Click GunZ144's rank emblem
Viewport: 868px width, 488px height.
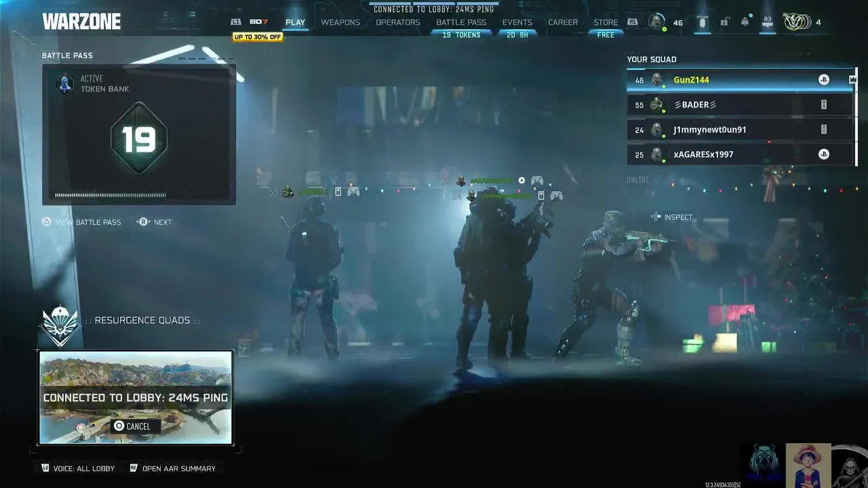pyautogui.click(x=656, y=80)
